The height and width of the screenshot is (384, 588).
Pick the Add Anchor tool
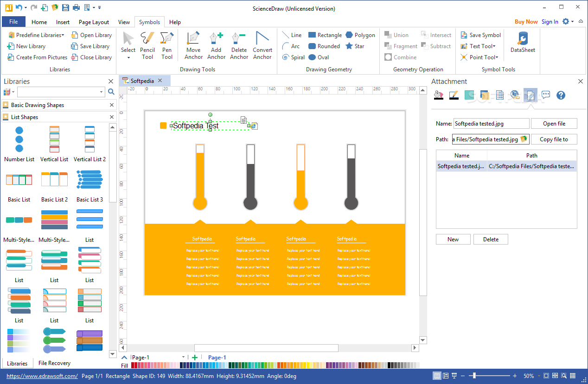tap(216, 46)
